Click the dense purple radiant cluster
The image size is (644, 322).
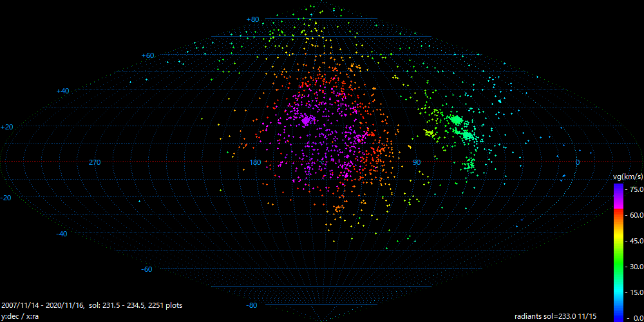[305, 120]
